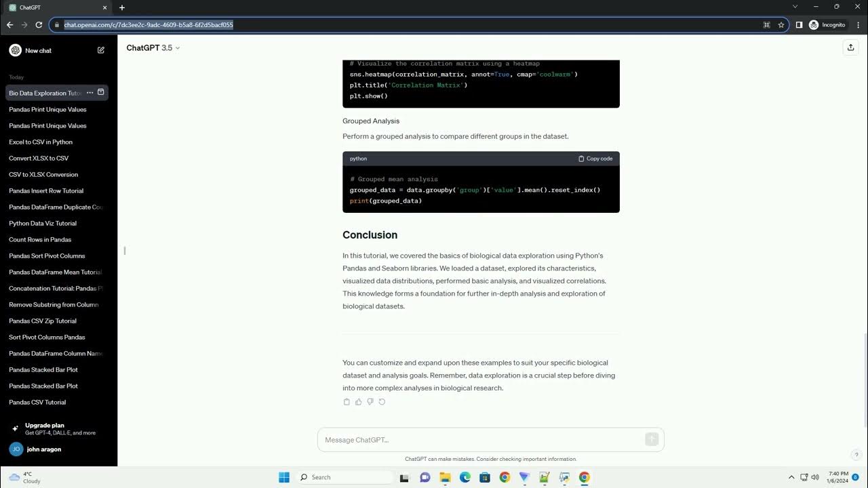
Task: Regenerate the response
Action: tap(382, 402)
